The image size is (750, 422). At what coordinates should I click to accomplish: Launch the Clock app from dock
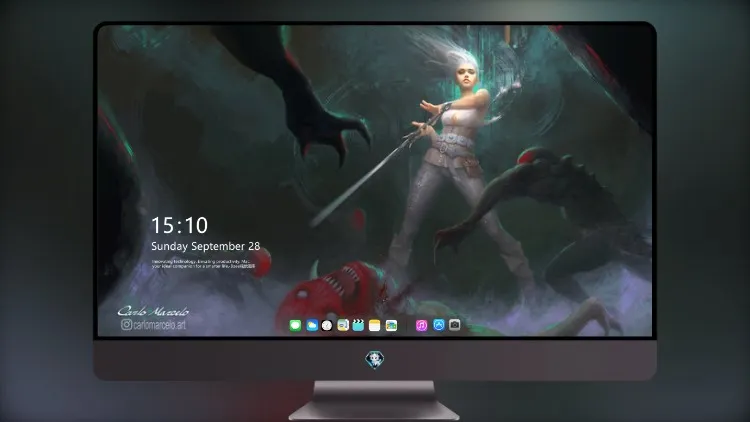327,325
